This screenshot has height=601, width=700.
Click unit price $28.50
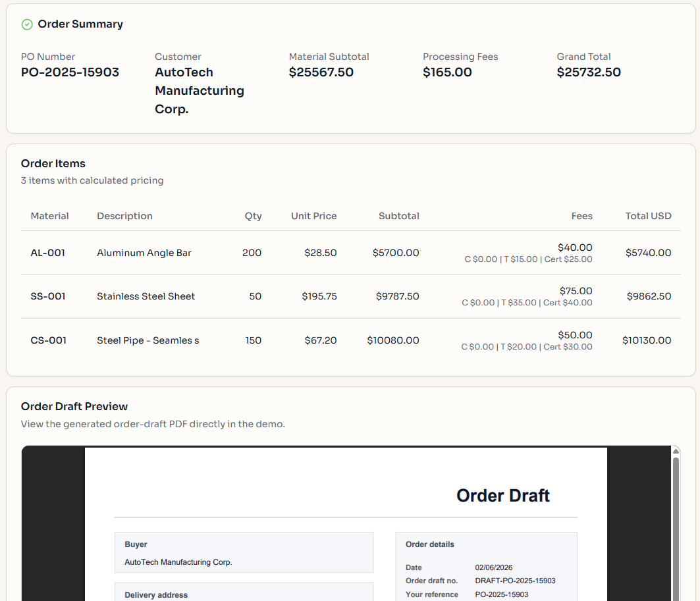(321, 253)
